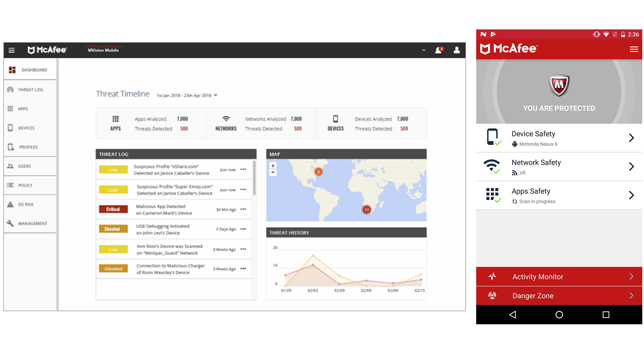Open Danger Zone in the mobile app
Screen dimensions: 644x355
559,296
